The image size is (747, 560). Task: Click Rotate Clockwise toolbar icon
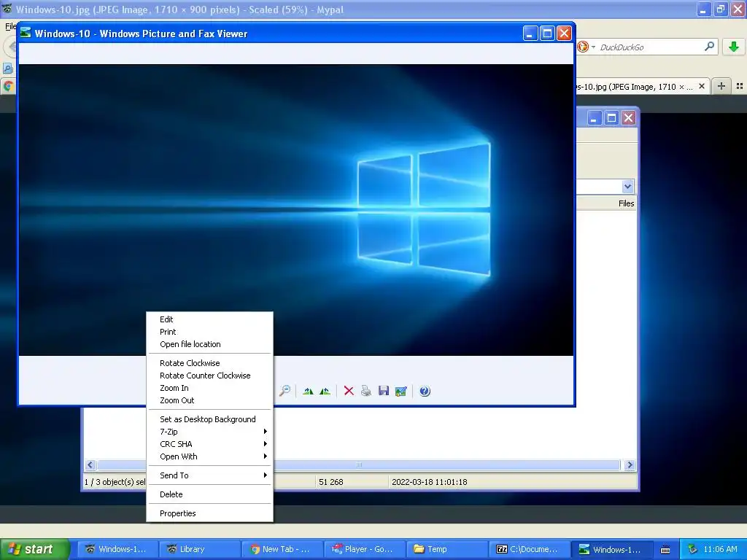pyautogui.click(x=309, y=391)
